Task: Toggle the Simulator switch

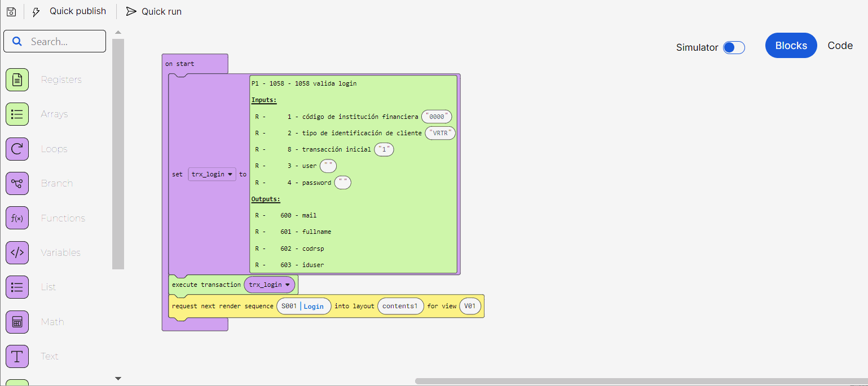Action: (734, 47)
